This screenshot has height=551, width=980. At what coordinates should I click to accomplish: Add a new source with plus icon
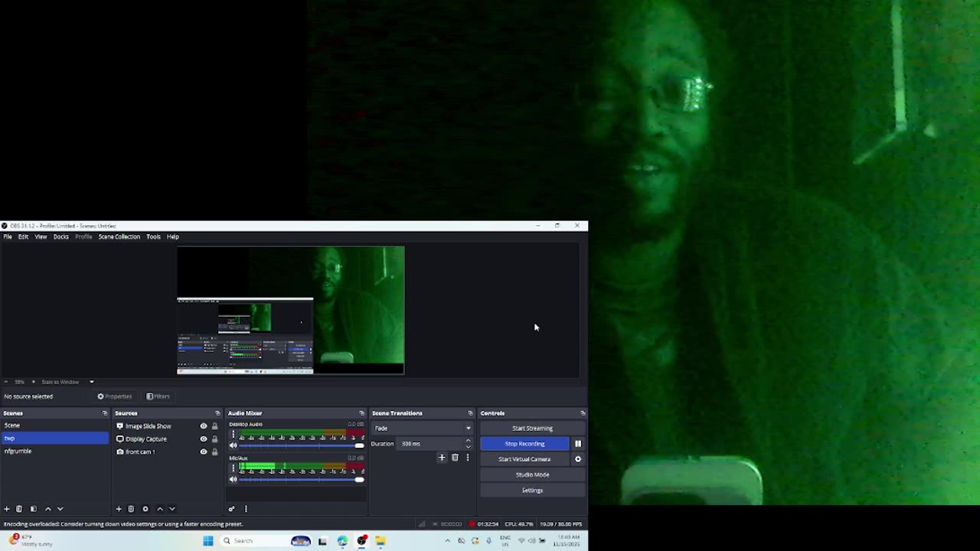pyautogui.click(x=119, y=509)
